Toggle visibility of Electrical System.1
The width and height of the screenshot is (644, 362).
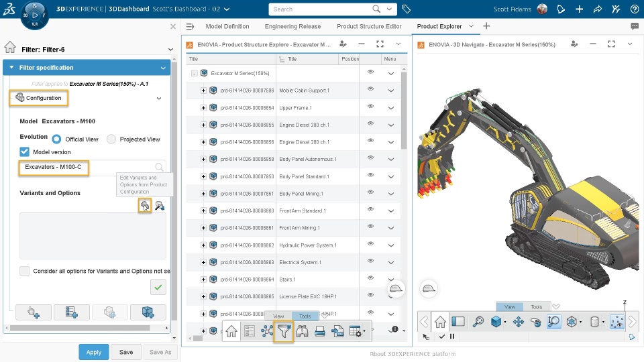370,261
